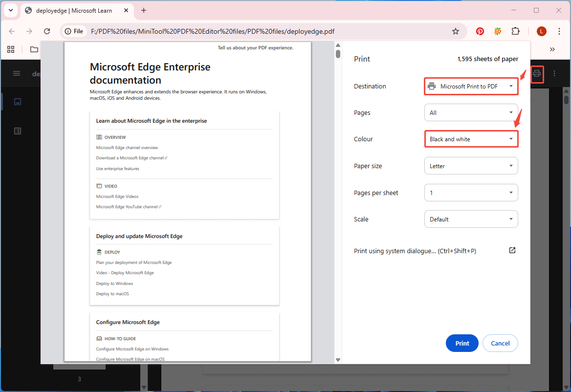571x392 pixels.
Task: Click the profile avatar L
Action: coord(541,31)
